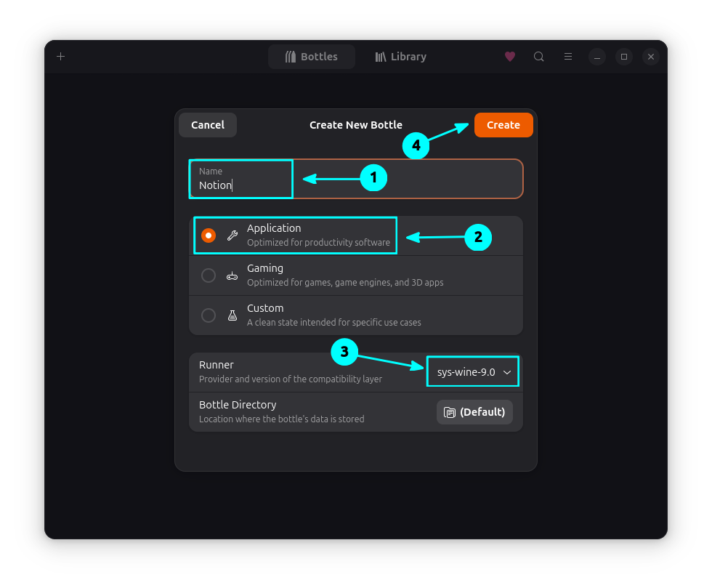Click the wrench icon beside Application
Viewport: 712px width, 588px height.
click(232, 235)
